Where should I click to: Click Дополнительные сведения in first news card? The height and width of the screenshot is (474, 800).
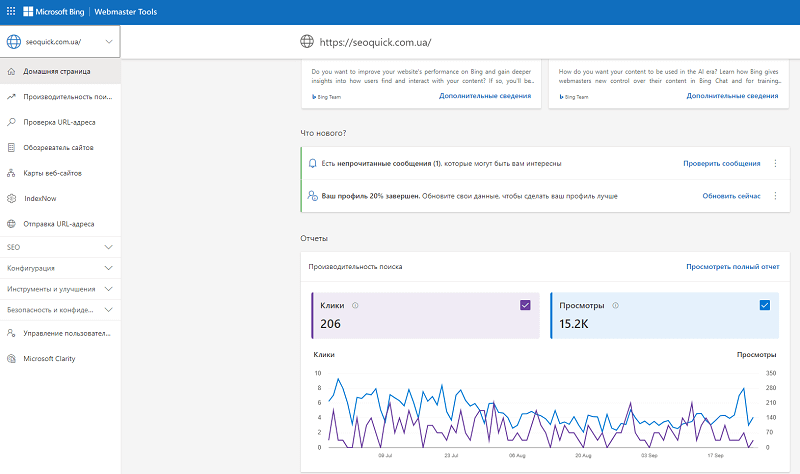485,96
